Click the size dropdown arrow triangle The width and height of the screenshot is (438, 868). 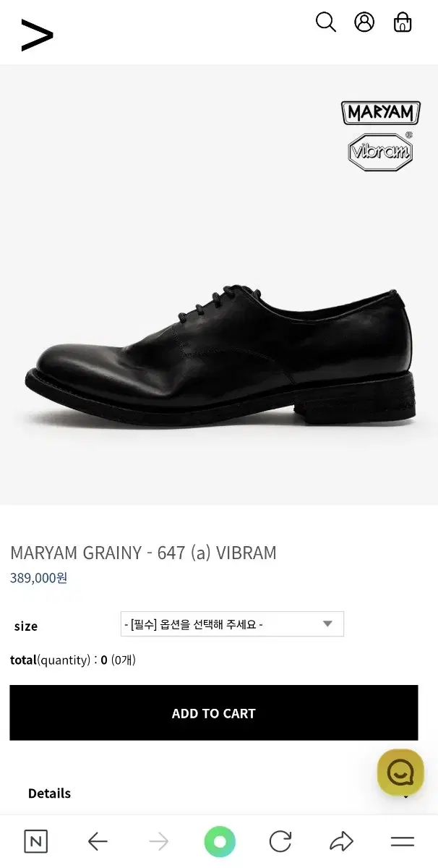click(327, 624)
